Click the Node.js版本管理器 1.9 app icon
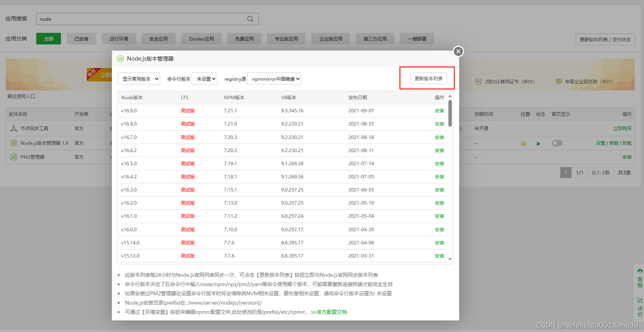Screen dimensions: 644x332 point(14,143)
